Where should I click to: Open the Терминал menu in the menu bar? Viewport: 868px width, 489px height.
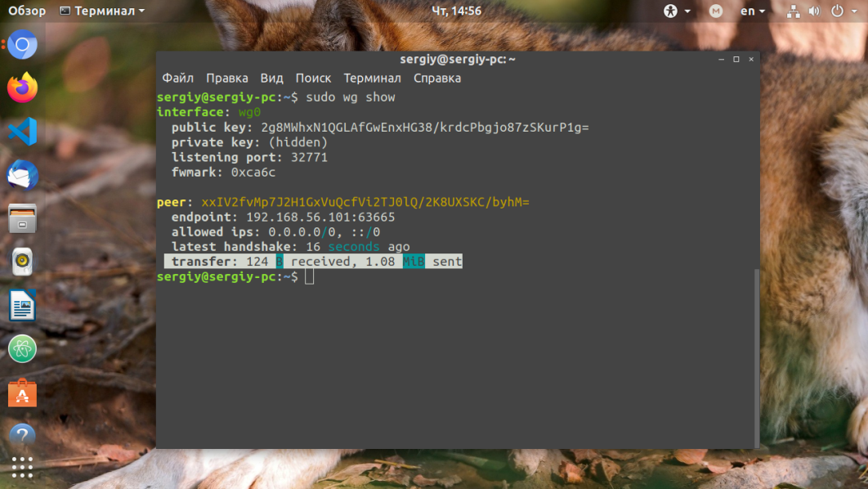372,78
